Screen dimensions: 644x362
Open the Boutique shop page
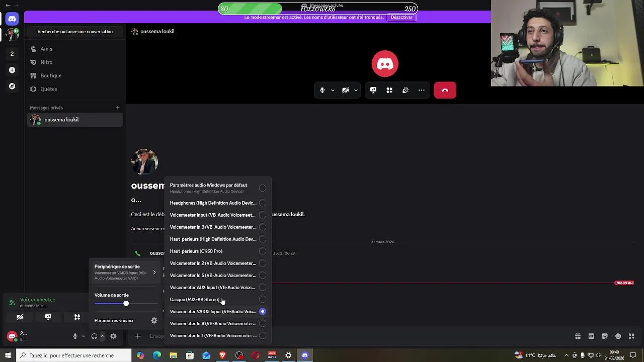point(75,75)
